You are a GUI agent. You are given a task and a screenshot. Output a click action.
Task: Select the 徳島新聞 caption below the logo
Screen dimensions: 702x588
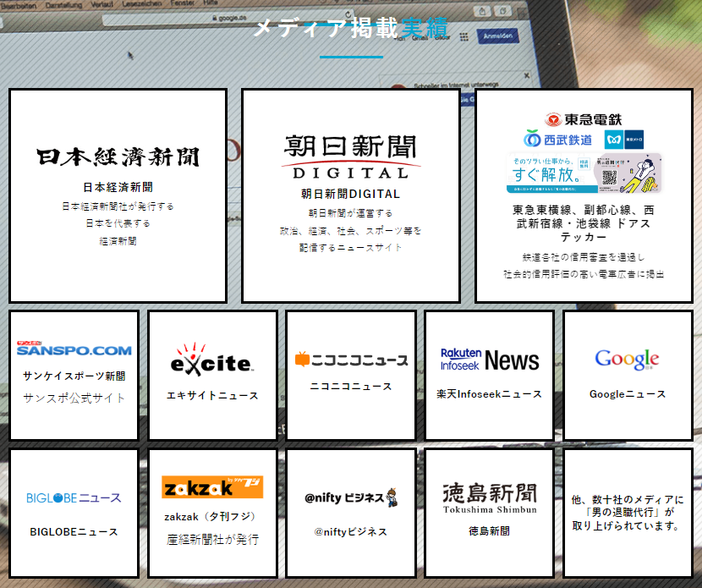pos(490,531)
